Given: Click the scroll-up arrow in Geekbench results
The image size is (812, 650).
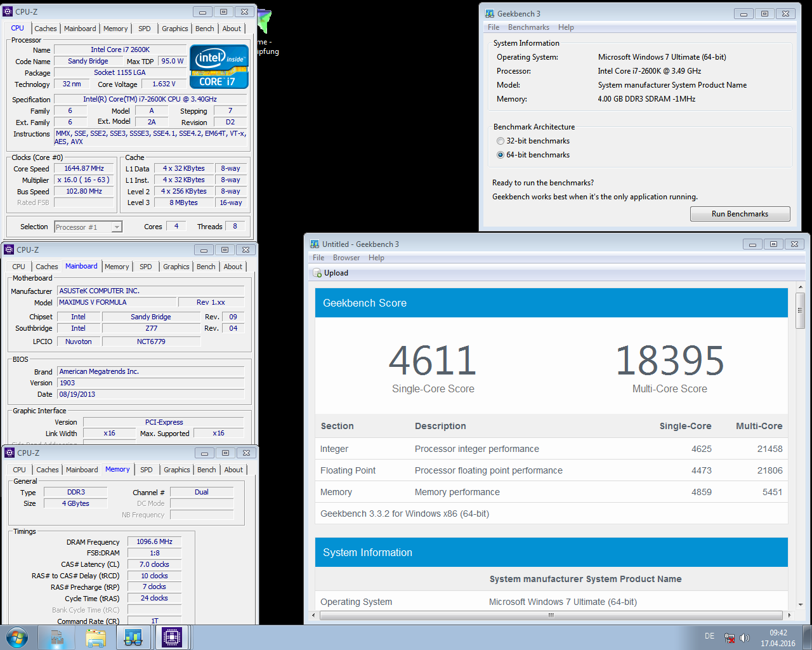Looking at the screenshot, I should (801, 287).
